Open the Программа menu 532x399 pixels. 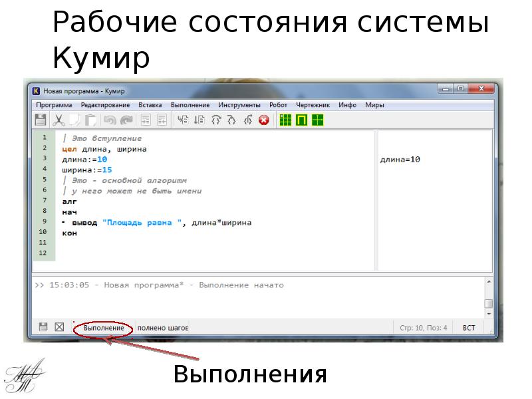point(54,105)
